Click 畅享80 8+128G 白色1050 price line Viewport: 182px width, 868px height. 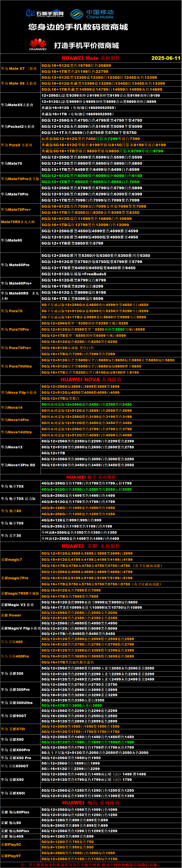coord(78,508)
